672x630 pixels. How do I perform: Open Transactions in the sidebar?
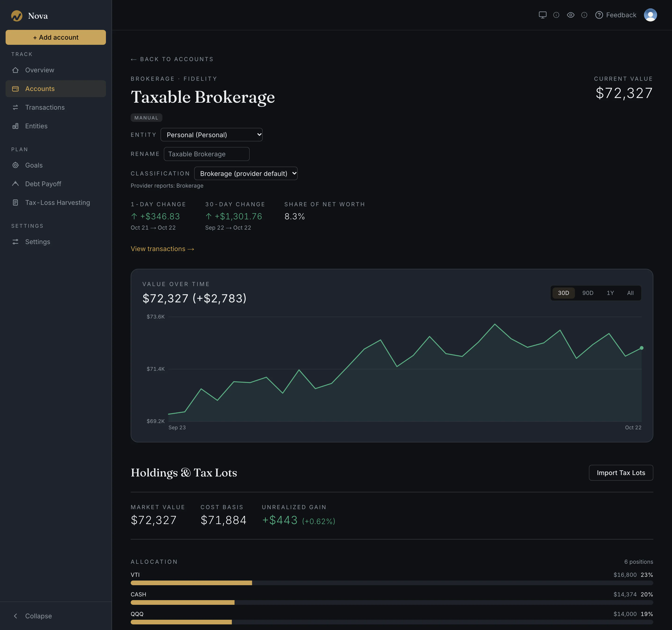coord(56,107)
